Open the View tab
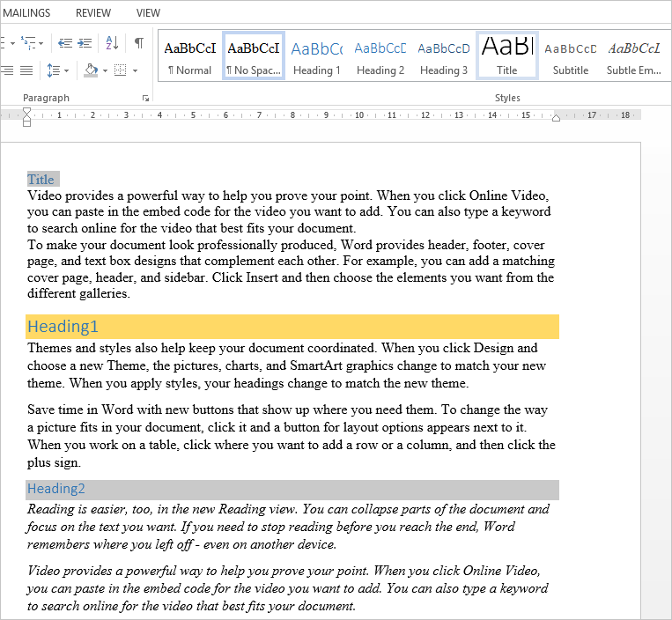672x620 pixels. click(148, 12)
